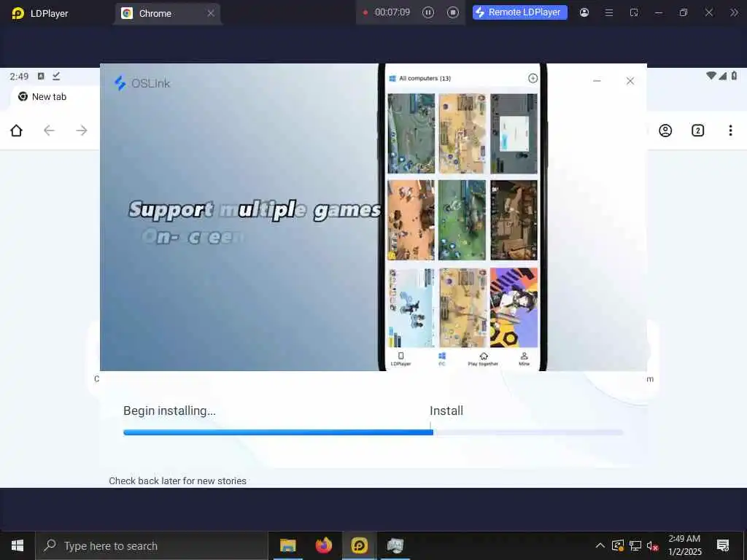Viewport: 747px width, 560px height.
Task: Click taskbar clock showing 2:49 AM
Action: click(x=684, y=545)
